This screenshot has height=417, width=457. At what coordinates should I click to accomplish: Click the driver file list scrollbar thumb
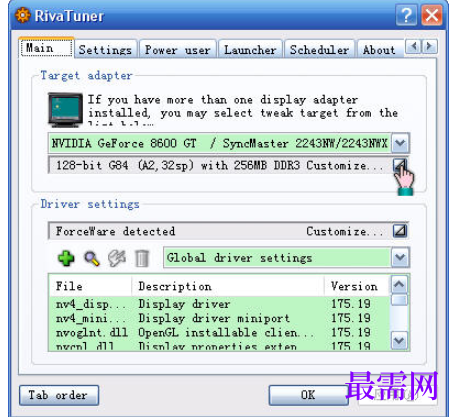pos(399,300)
